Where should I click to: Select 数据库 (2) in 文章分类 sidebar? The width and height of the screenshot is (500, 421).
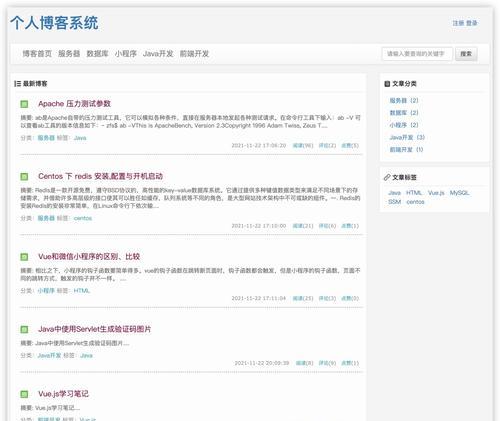click(x=404, y=113)
